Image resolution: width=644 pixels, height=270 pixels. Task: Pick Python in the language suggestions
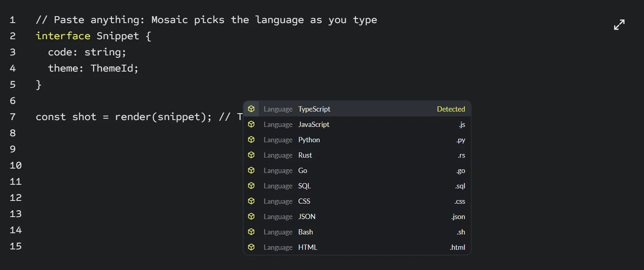(x=357, y=140)
